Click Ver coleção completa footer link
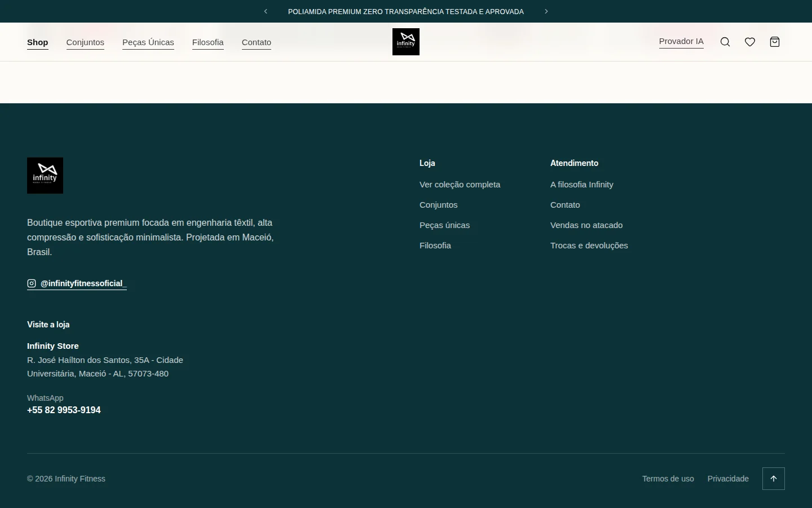This screenshot has width=812, height=508. 460,185
